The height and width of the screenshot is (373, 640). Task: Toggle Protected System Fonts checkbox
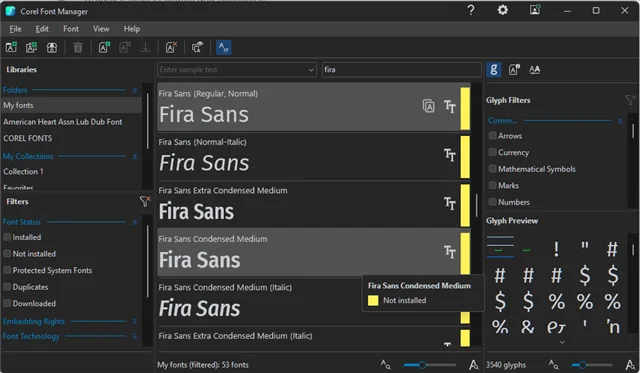7,270
